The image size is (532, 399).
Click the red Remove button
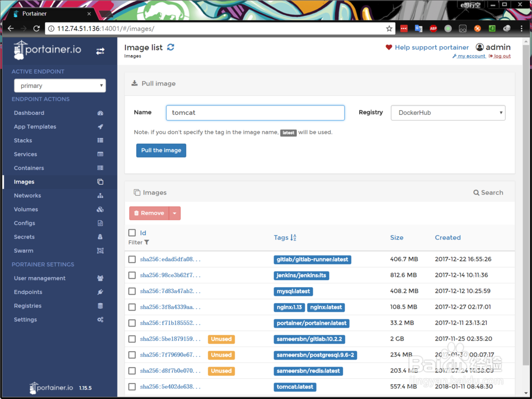point(149,213)
